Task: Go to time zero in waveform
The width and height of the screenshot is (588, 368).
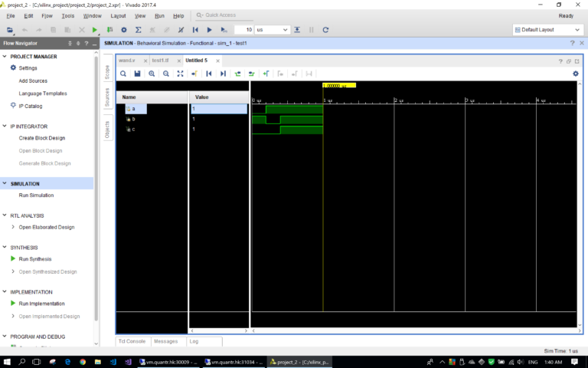Action: (x=209, y=74)
